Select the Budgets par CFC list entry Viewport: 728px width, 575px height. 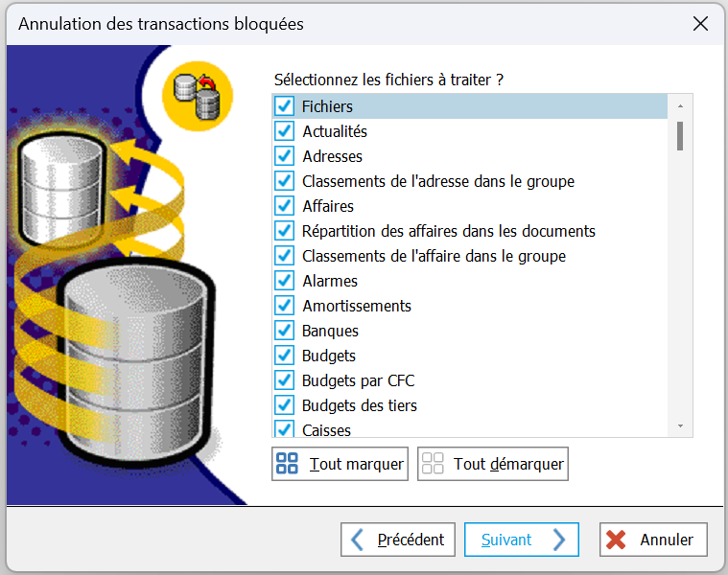[358, 380]
